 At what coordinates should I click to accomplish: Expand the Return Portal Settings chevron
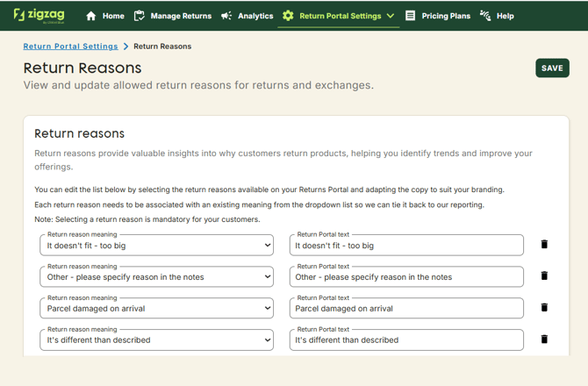click(x=391, y=16)
